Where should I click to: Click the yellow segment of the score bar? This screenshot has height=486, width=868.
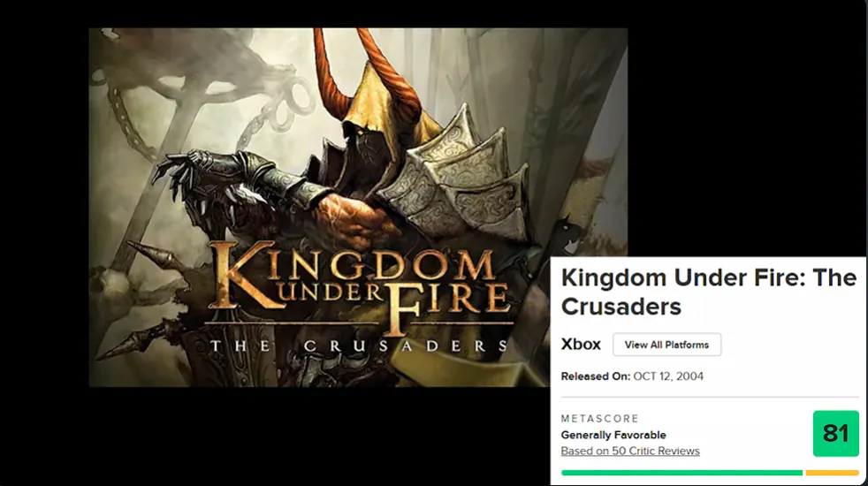click(x=832, y=473)
